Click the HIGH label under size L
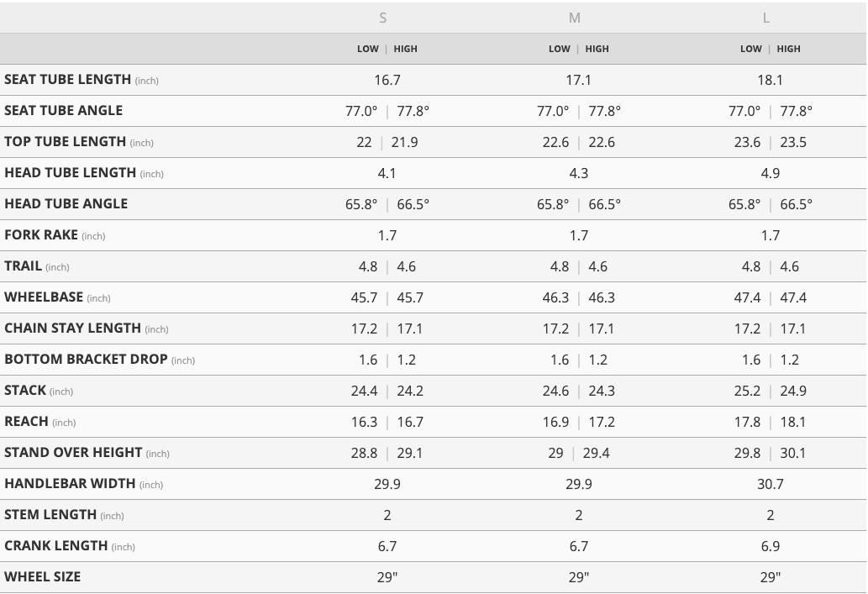Screen dimensions: 868x594 coord(789,49)
